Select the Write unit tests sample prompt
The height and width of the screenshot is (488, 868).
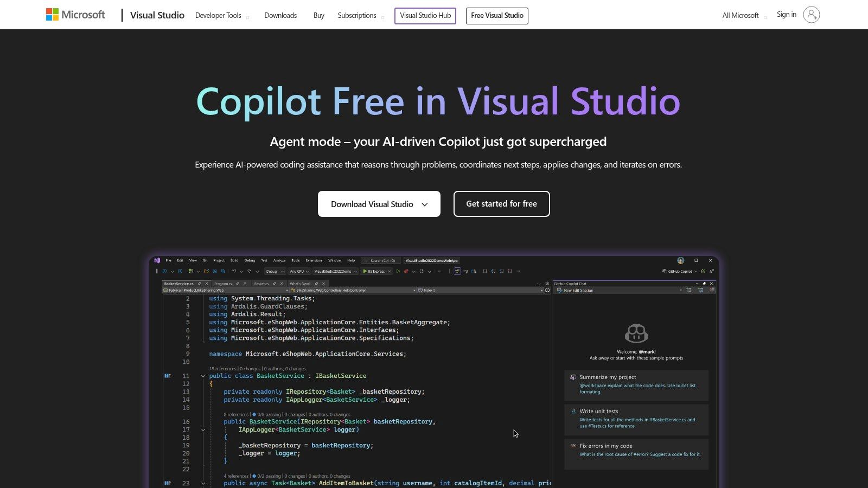tap(636, 419)
